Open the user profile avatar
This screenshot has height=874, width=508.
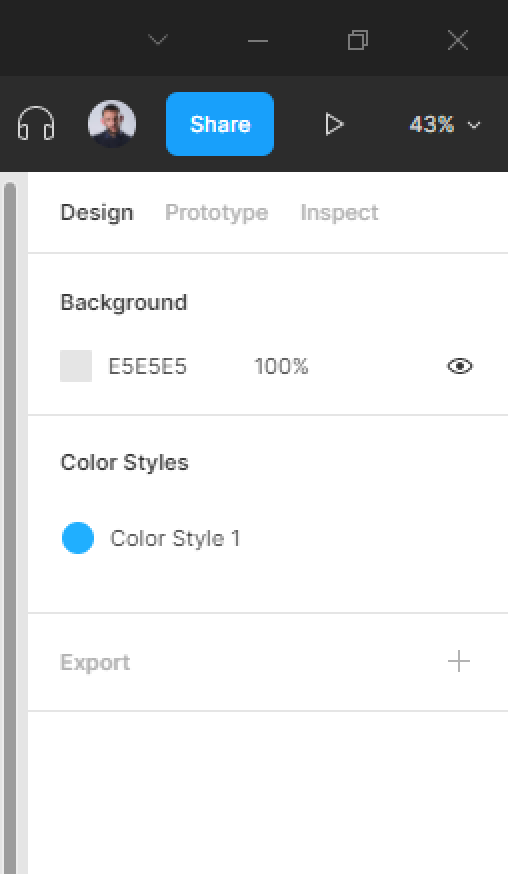click(112, 124)
